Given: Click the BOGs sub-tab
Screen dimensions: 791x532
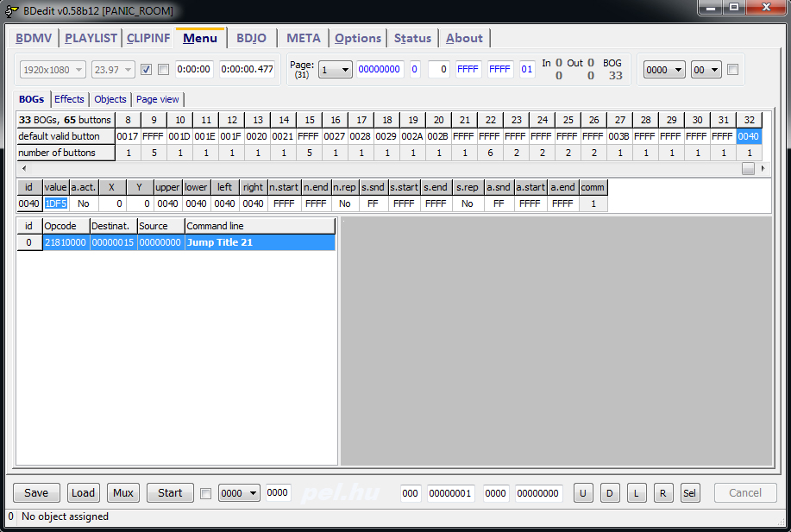Looking at the screenshot, I should coord(31,99).
